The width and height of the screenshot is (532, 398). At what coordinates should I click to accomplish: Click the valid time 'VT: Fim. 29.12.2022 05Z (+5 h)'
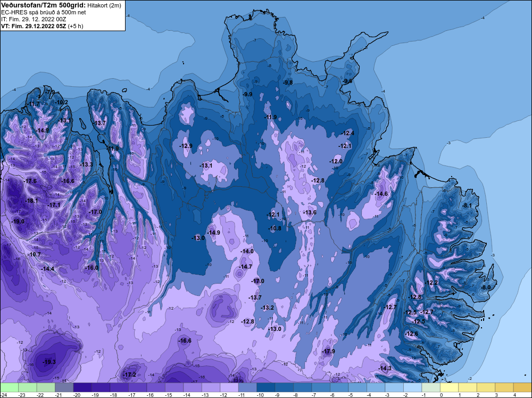point(42,26)
